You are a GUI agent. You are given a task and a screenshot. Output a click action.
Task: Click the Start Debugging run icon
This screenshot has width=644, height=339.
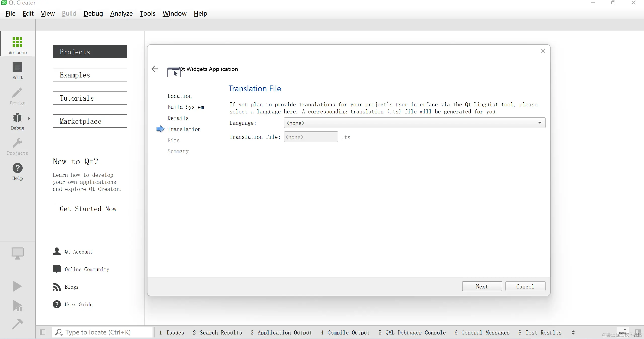pos(17,306)
